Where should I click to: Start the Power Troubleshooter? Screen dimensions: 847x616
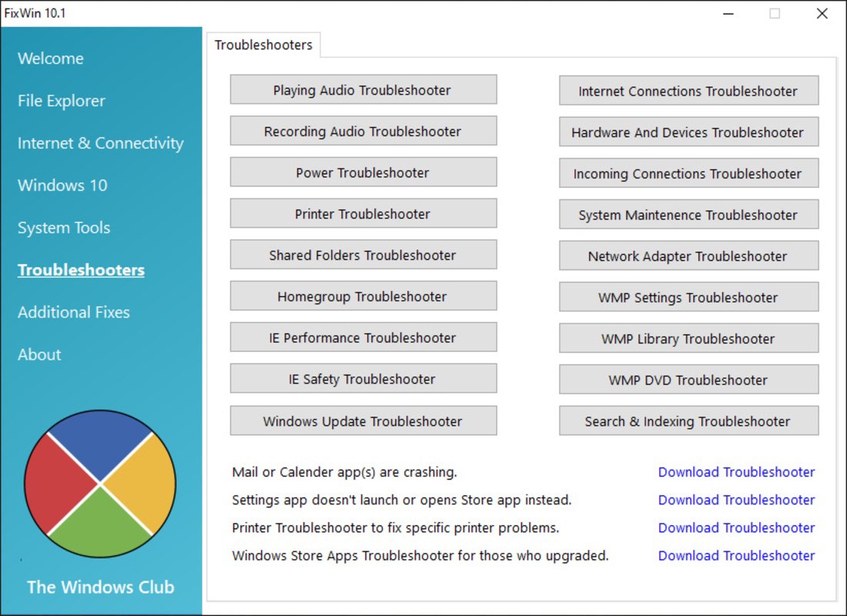363,172
